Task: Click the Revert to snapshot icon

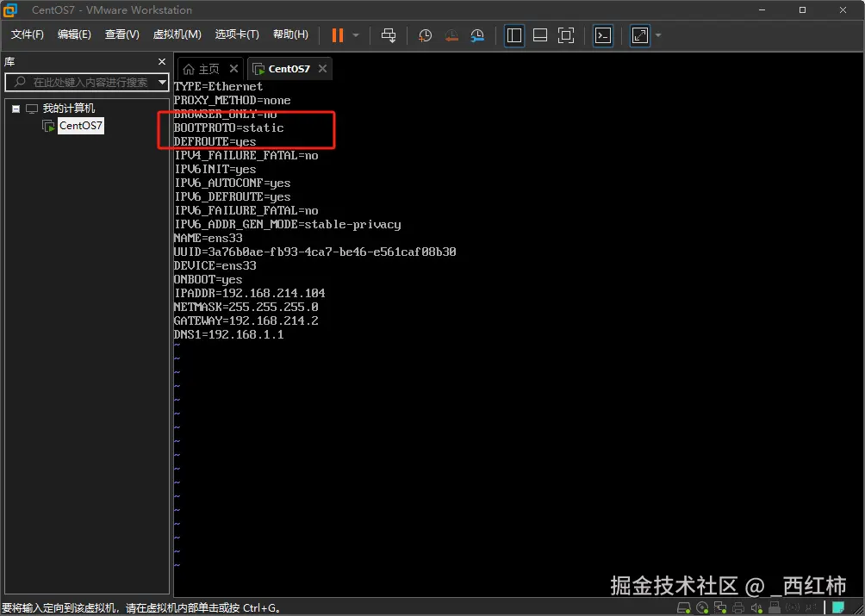Action: tap(451, 35)
